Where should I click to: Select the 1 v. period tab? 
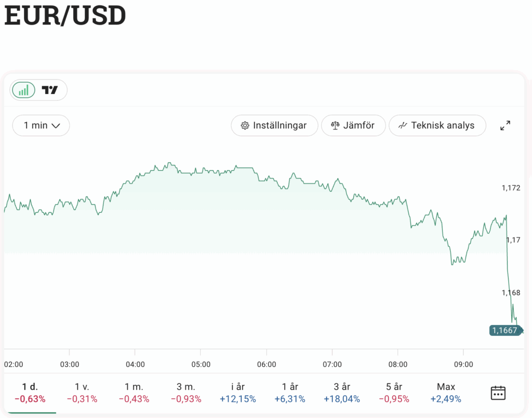click(82, 393)
